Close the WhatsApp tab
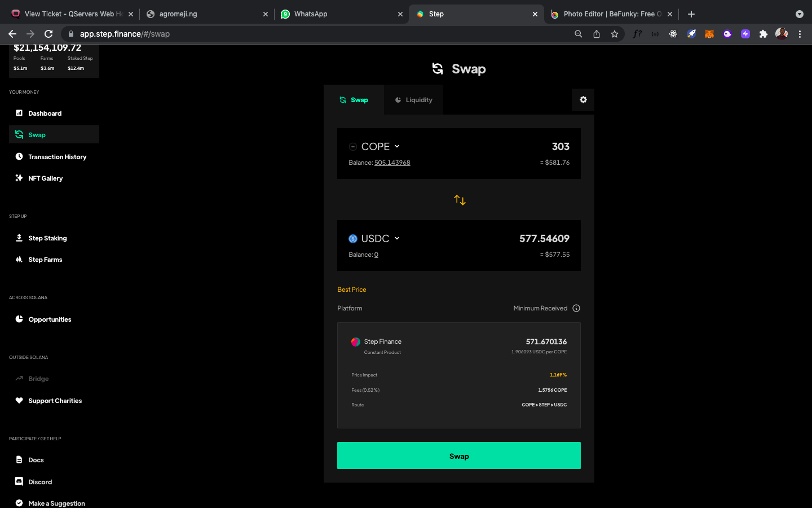 pos(400,14)
